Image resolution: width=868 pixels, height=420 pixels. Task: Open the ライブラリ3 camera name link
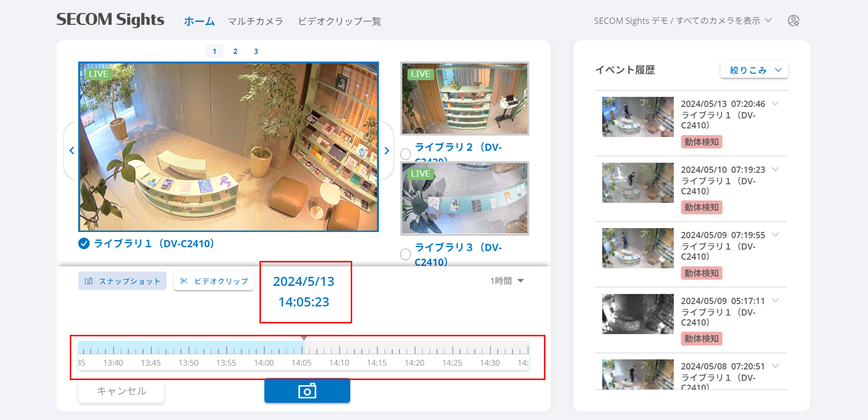point(458,255)
